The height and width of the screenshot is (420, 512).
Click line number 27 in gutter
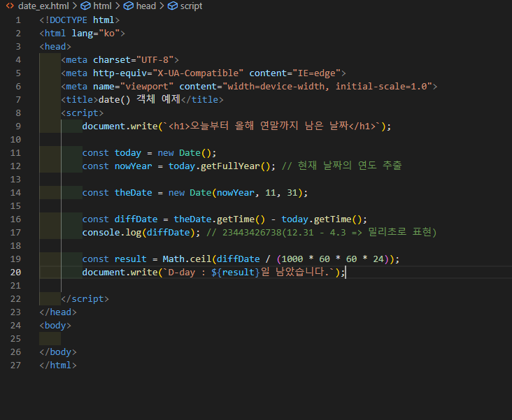pos(15,365)
